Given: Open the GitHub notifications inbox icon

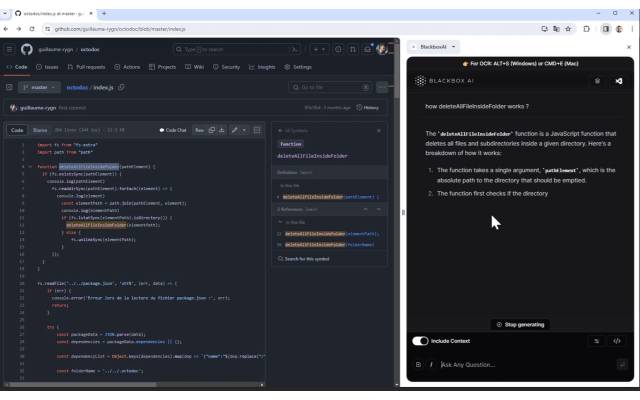Looking at the screenshot, I should pyautogui.click(x=367, y=49).
